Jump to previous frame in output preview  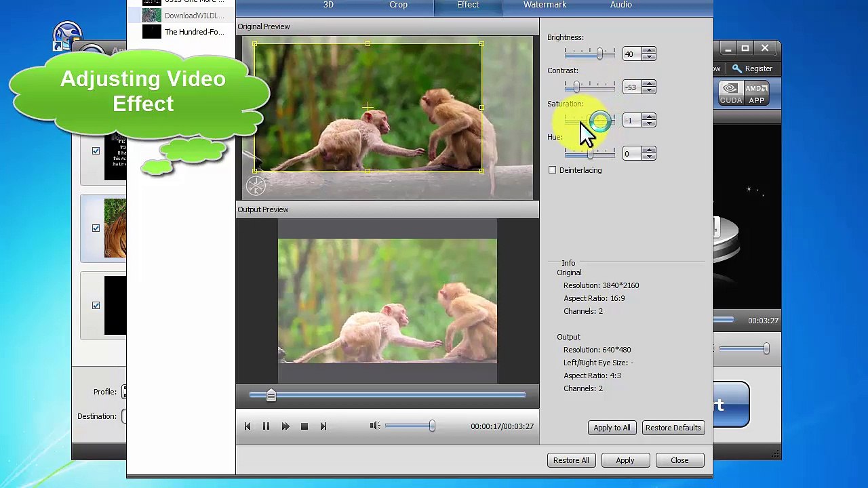[248, 426]
